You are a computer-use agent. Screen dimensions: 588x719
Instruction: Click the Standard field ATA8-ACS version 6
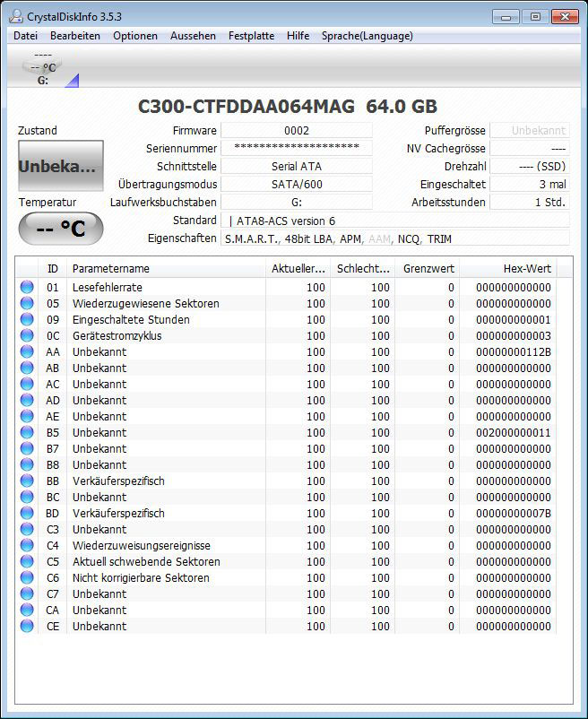tap(395, 221)
